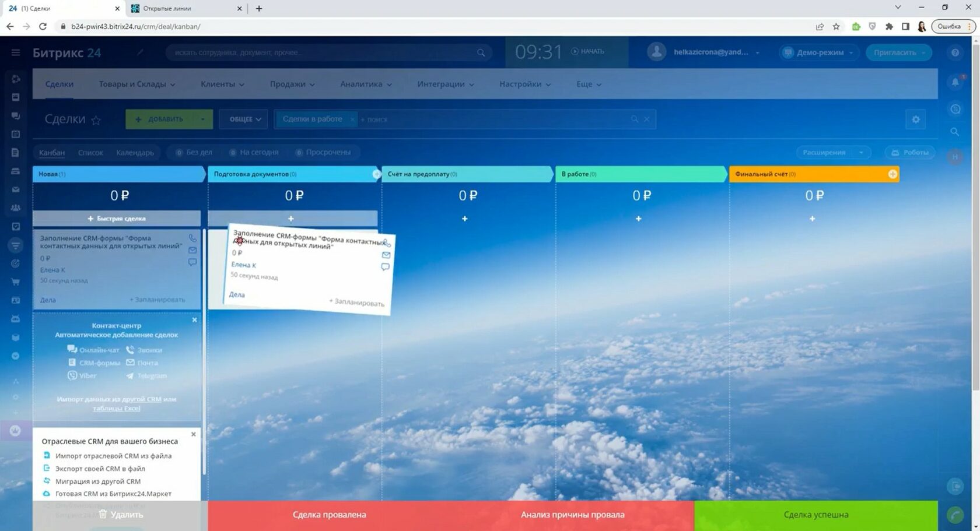This screenshot has width=980, height=531.
Task: Click the user avatar icon in the header
Action: click(657, 52)
